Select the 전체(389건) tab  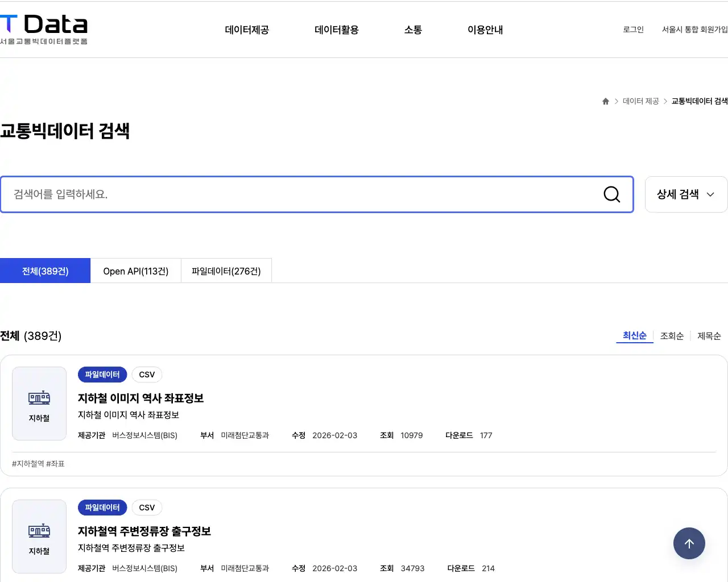pyautogui.click(x=45, y=271)
